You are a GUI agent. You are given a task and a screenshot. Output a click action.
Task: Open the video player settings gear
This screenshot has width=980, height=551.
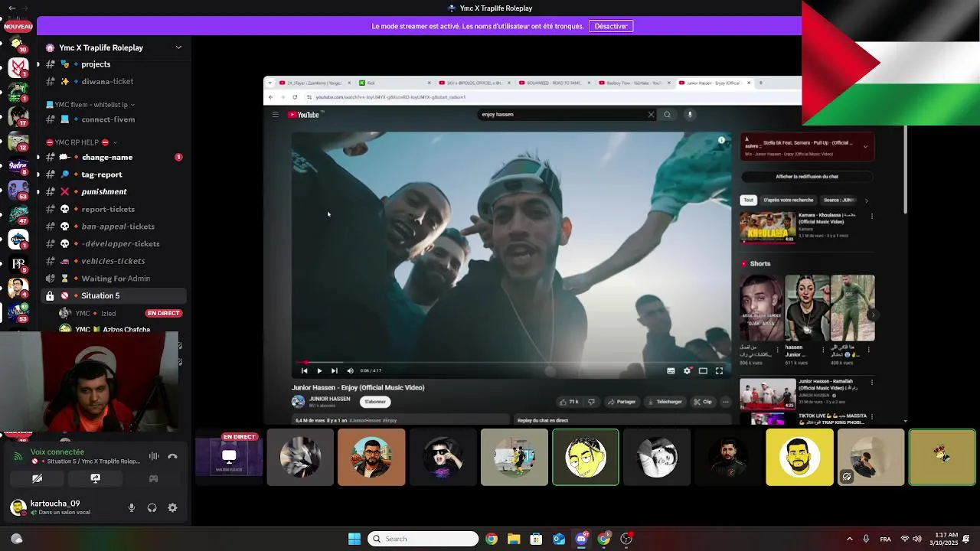[688, 371]
